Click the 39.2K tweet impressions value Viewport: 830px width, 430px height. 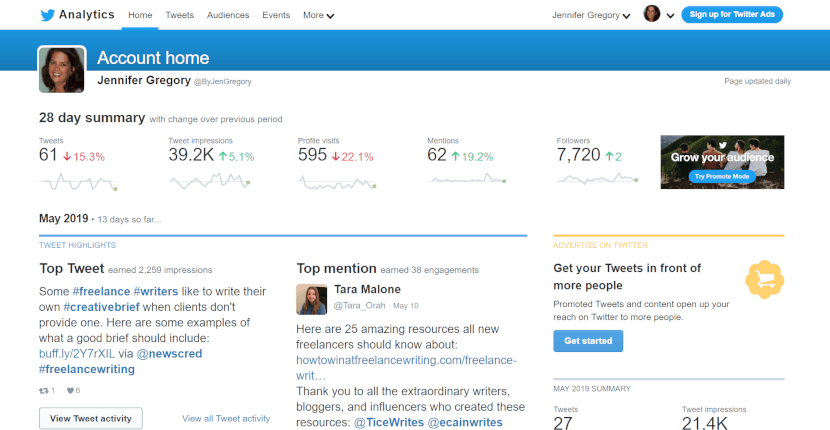(x=191, y=156)
